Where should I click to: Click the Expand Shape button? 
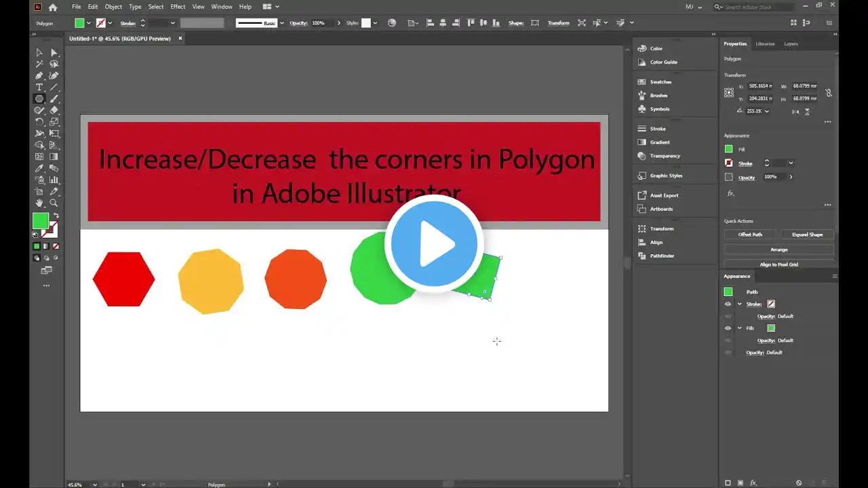pos(807,235)
